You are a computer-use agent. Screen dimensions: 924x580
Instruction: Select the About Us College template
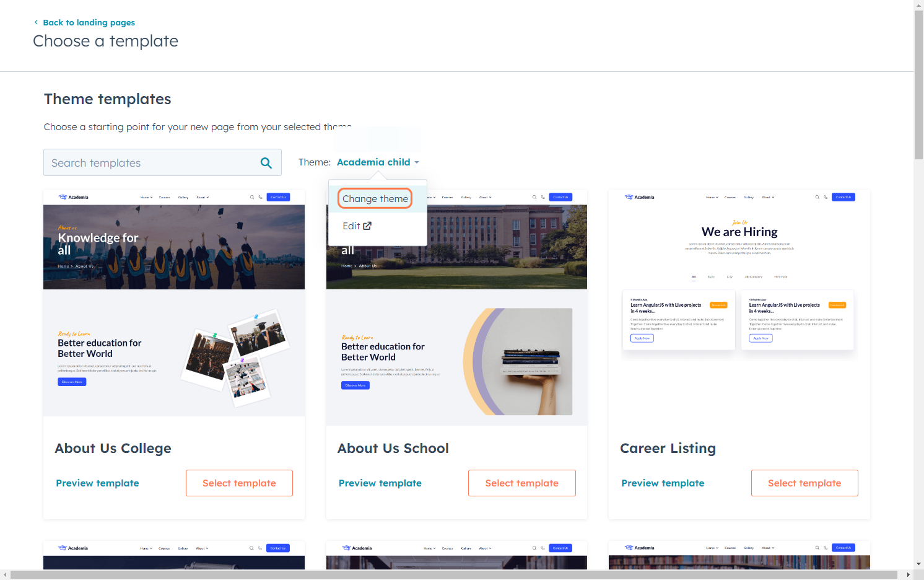(239, 483)
